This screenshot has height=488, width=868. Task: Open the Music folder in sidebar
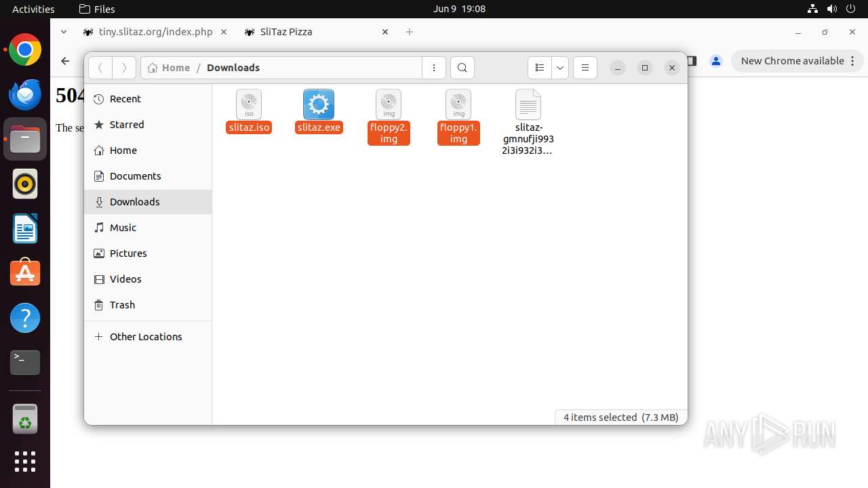tap(148, 228)
